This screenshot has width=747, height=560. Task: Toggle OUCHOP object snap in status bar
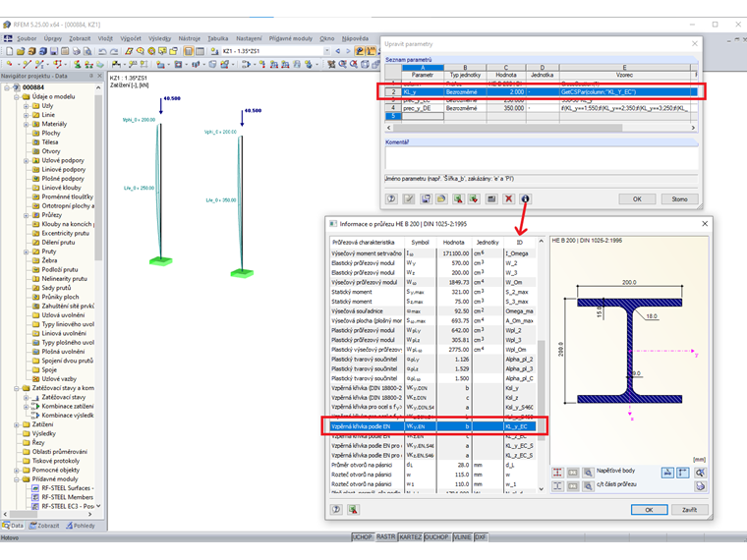click(436, 537)
